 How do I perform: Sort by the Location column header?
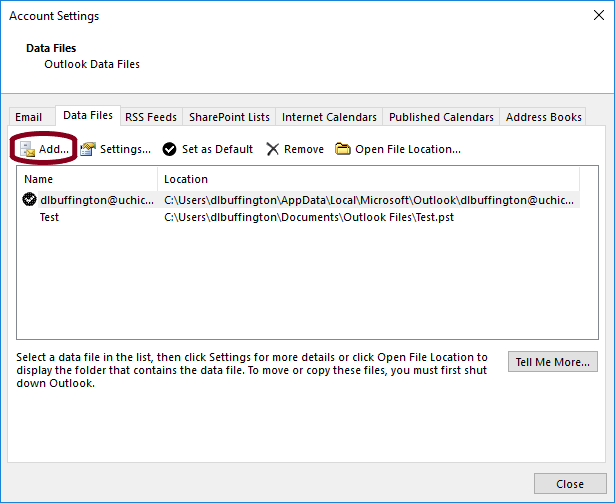click(369, 179)
